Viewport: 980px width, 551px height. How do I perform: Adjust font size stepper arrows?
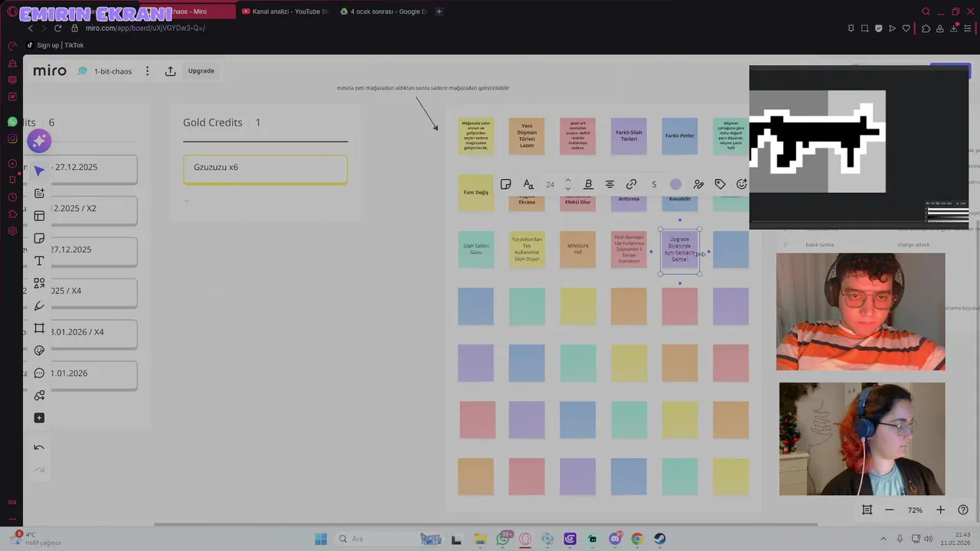(567, 184)
